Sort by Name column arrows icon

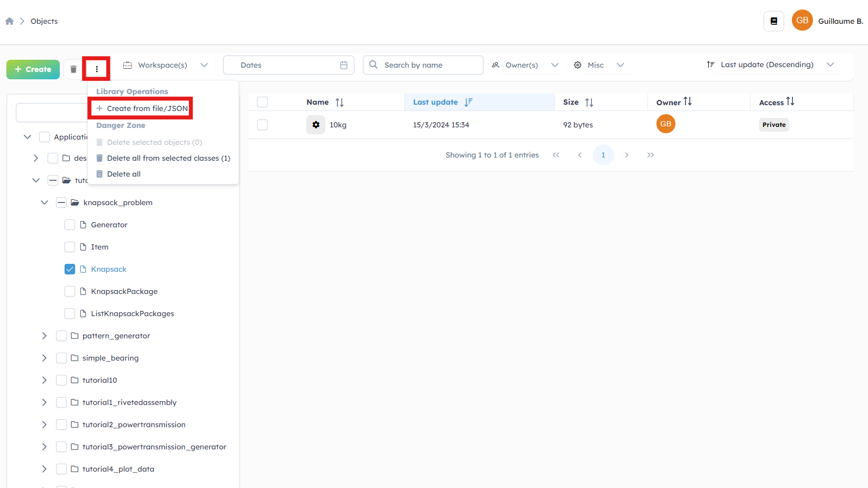[340, 103]
